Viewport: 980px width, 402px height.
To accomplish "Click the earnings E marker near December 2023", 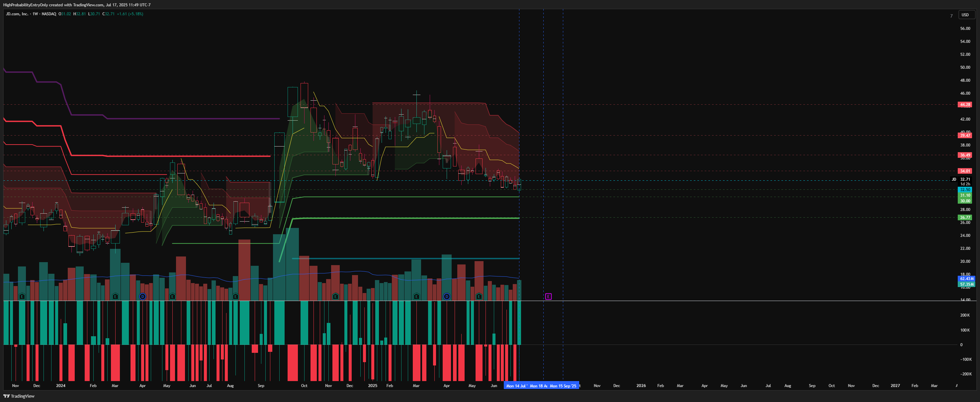I will tap(22, 296).
